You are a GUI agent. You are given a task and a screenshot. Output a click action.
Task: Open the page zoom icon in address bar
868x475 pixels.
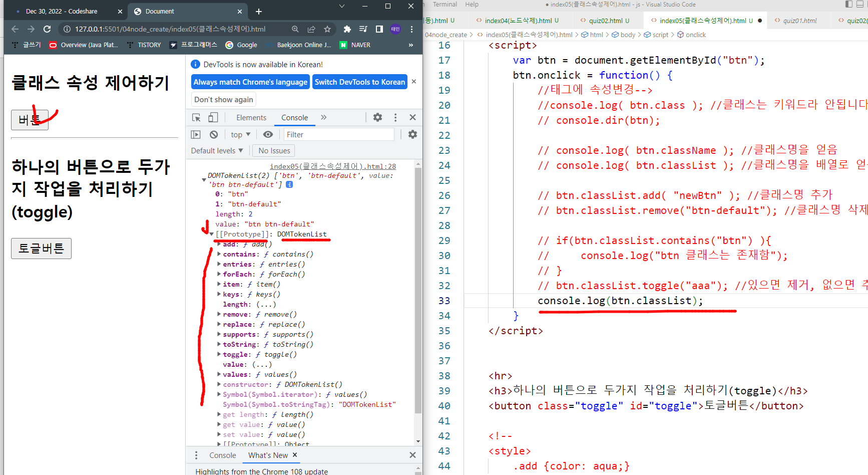295,29
